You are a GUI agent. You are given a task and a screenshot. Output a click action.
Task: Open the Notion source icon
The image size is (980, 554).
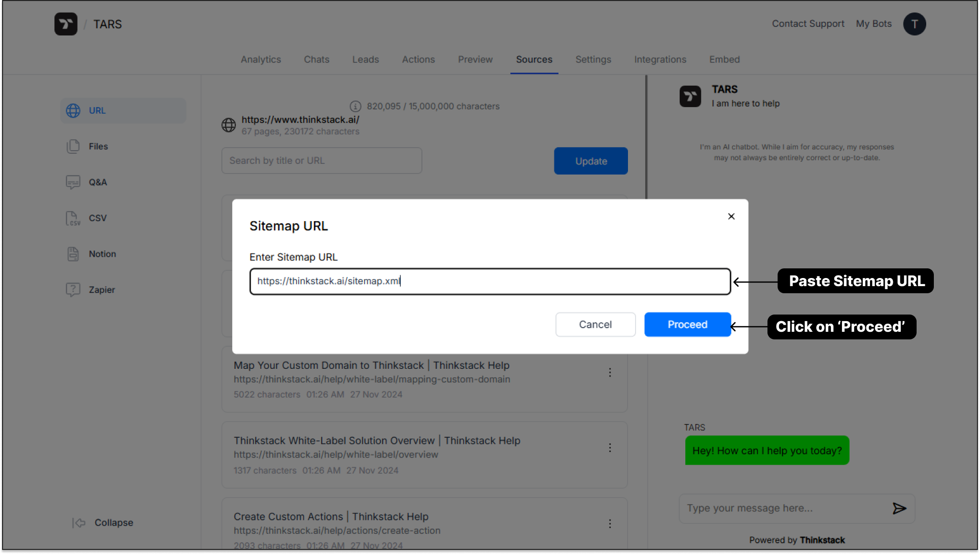[x=74, y=254]
